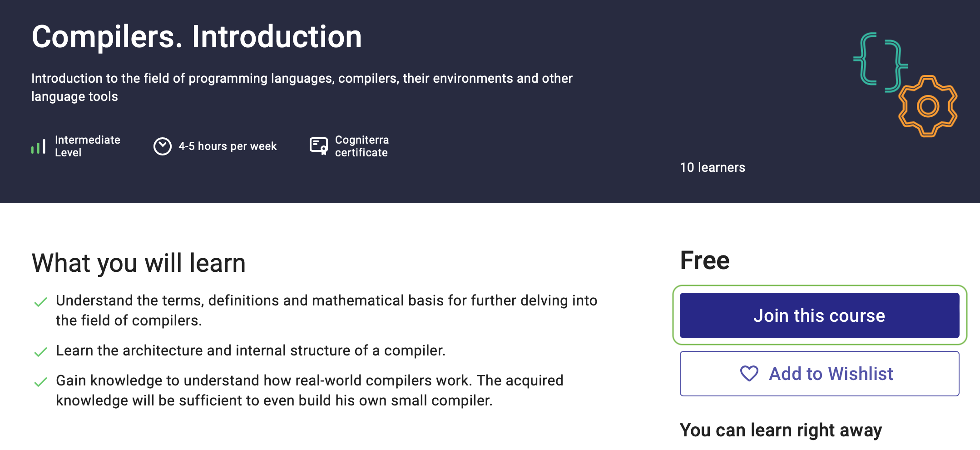
Task: Click the intermediate level bars icon
Action: click(x=38, y=146)
